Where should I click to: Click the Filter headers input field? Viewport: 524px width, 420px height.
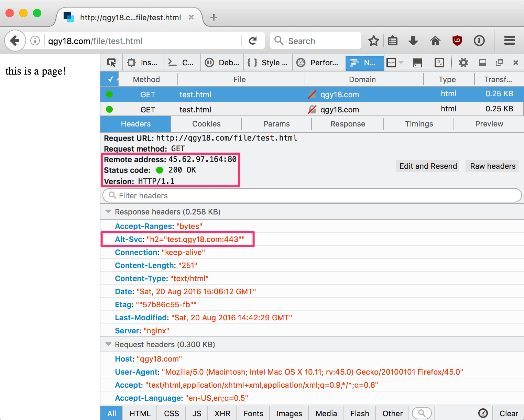click(312, 196)
